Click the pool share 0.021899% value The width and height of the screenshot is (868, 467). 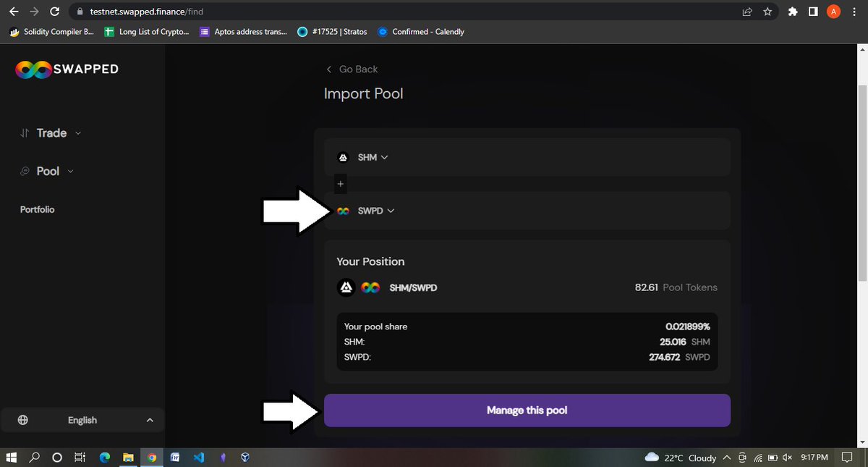(x=688, y=327)
